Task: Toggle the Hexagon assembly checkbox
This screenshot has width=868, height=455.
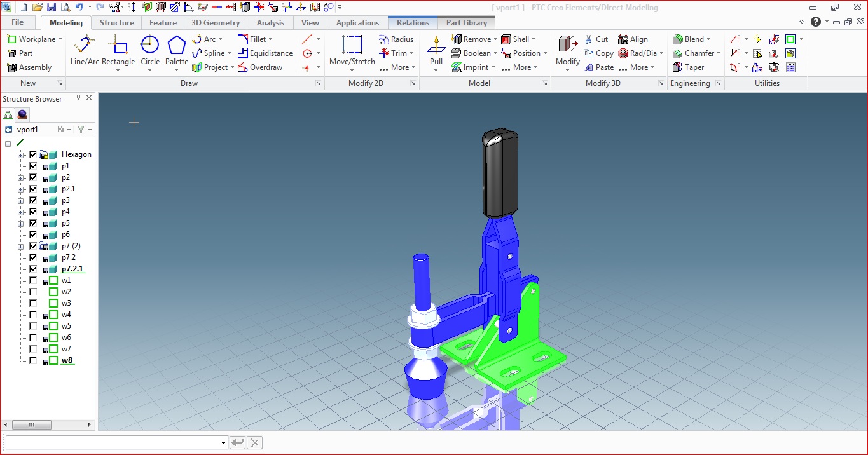Action: [33, 154]
